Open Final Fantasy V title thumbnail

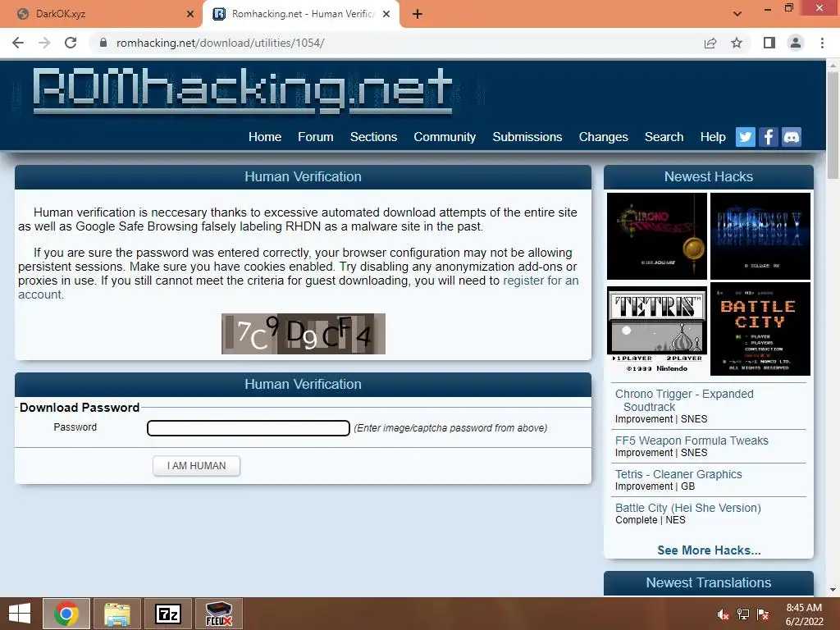click(x=760, y=236)
